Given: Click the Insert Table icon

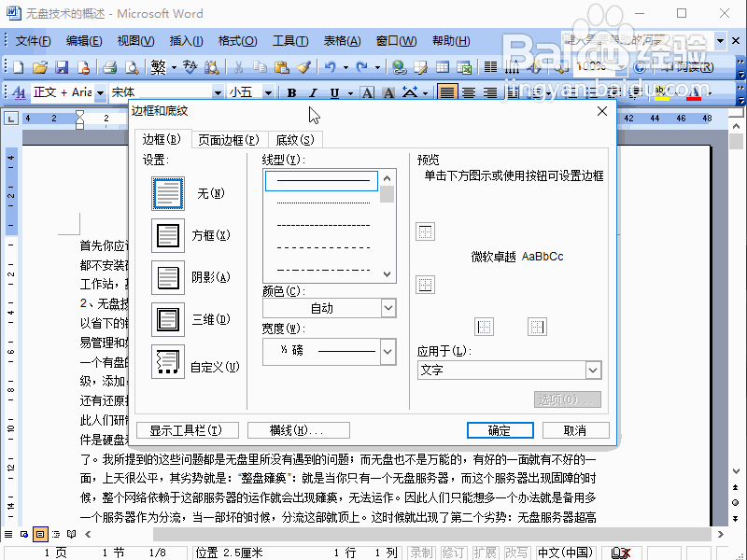Looking at the screenshot, I should point(443,67).
